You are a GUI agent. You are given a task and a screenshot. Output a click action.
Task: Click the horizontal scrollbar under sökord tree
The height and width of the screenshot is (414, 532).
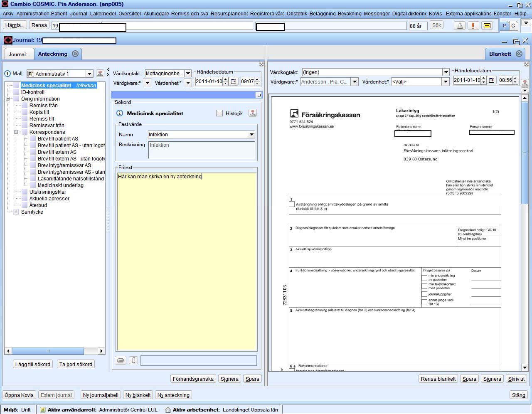(48, 351)
